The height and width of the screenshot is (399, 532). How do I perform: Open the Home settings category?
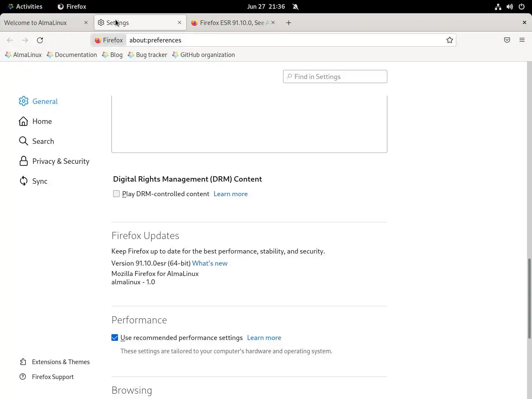(35, 121)
